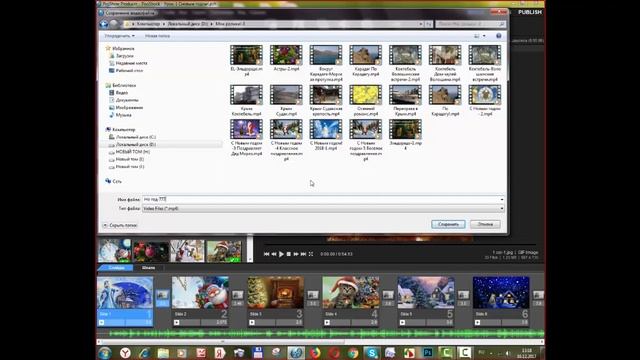Open Photoshop from the taskbar
The height and width of the screenshot is (360, 640).
click(x=428, y=353)
